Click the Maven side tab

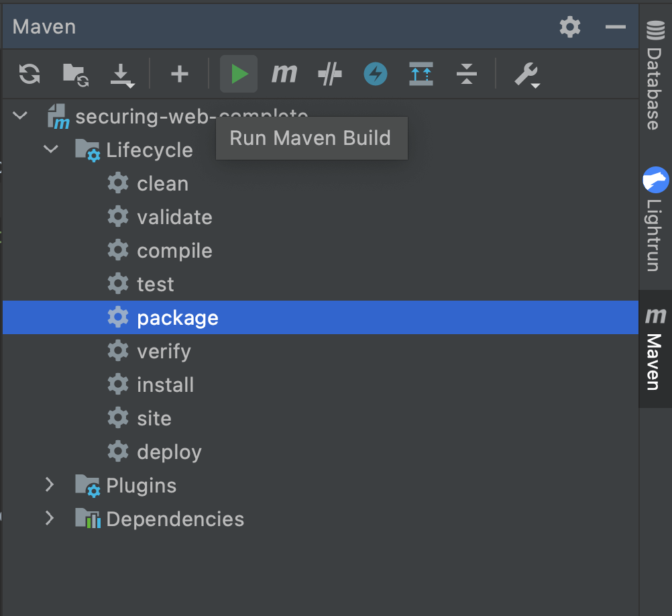(x=655, y=348)
